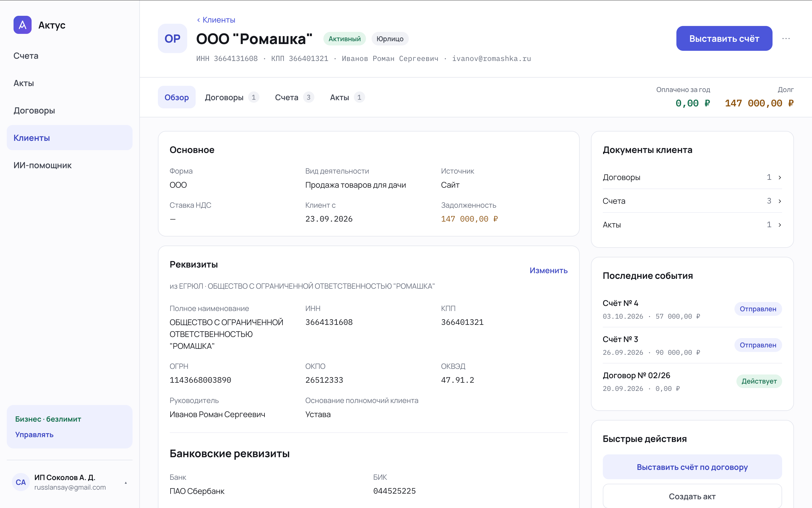
Task: Click the Выставить счёт button
Action: tap(724, 38)
